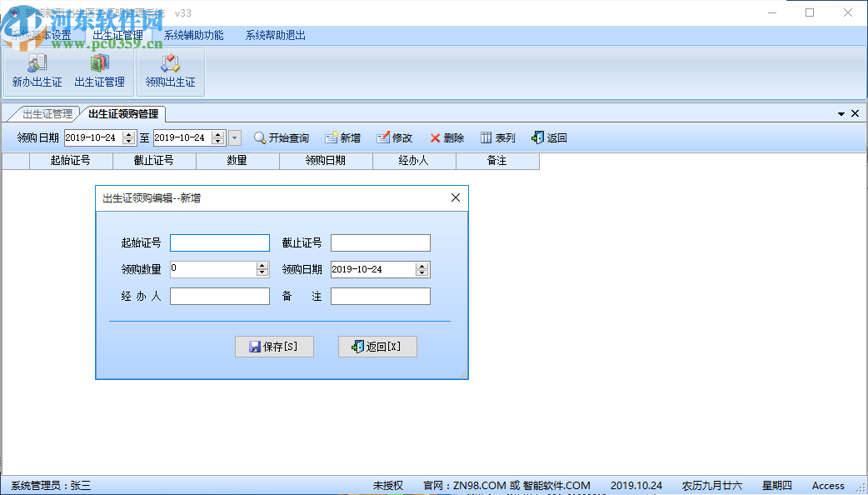Viewport: 868px width, 495px height.
Task: Add a new record via 新增 icon
Action: click(342, 137)
